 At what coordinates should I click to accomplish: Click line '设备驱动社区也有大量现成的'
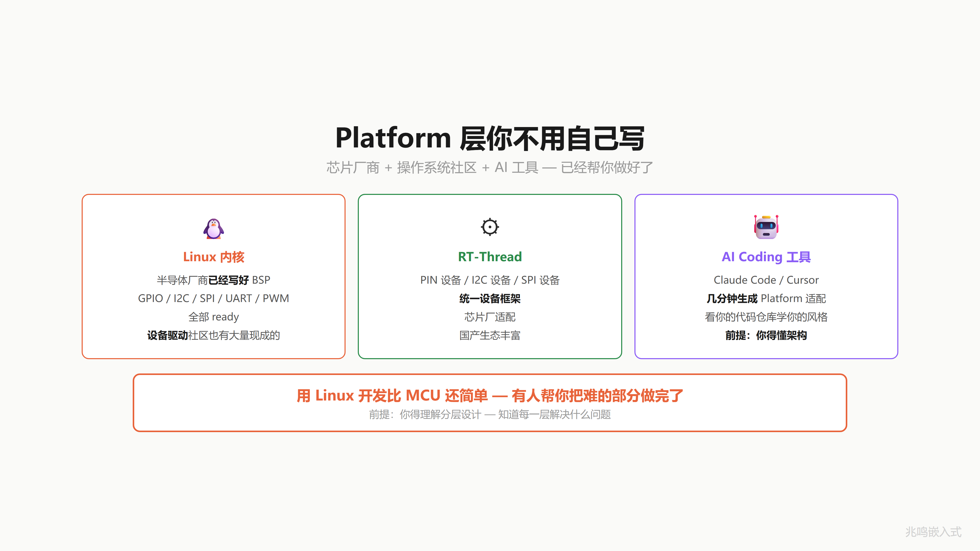213,335
